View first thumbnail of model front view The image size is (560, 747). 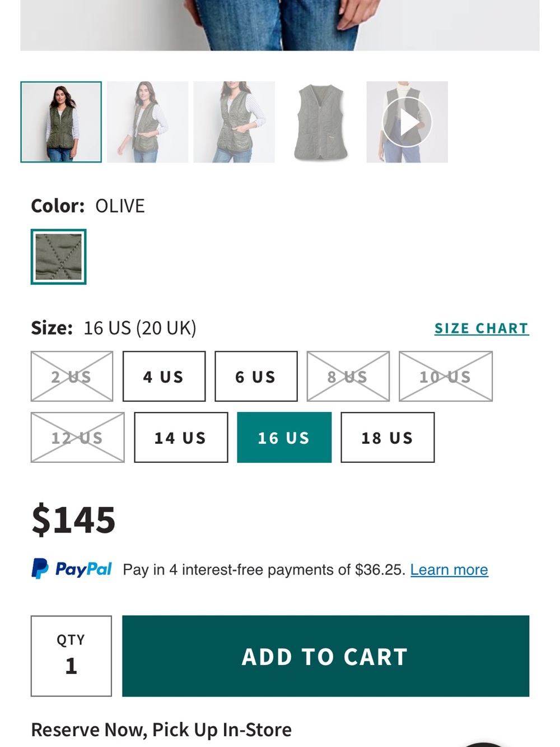[x=61, y=122]
